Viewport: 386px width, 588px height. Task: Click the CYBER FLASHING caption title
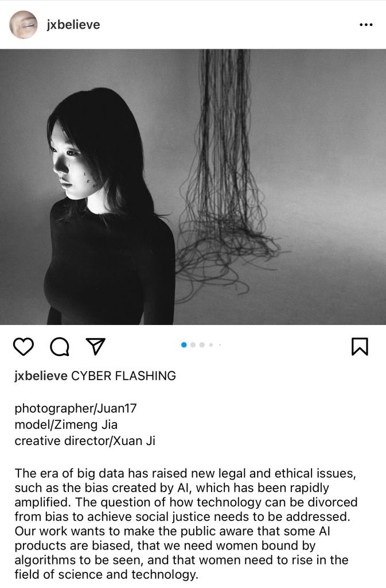coord(123,376)
